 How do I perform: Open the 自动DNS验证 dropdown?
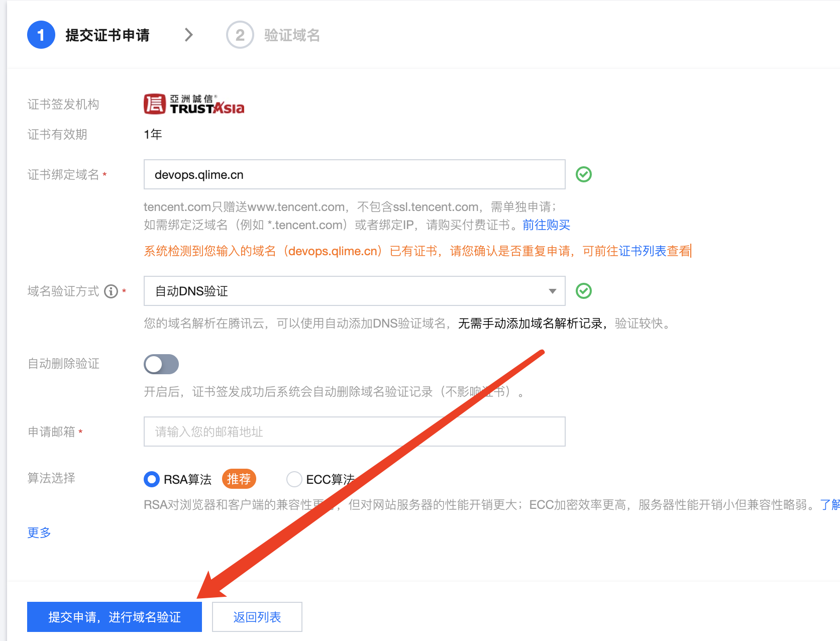click(x=355, y=291)
